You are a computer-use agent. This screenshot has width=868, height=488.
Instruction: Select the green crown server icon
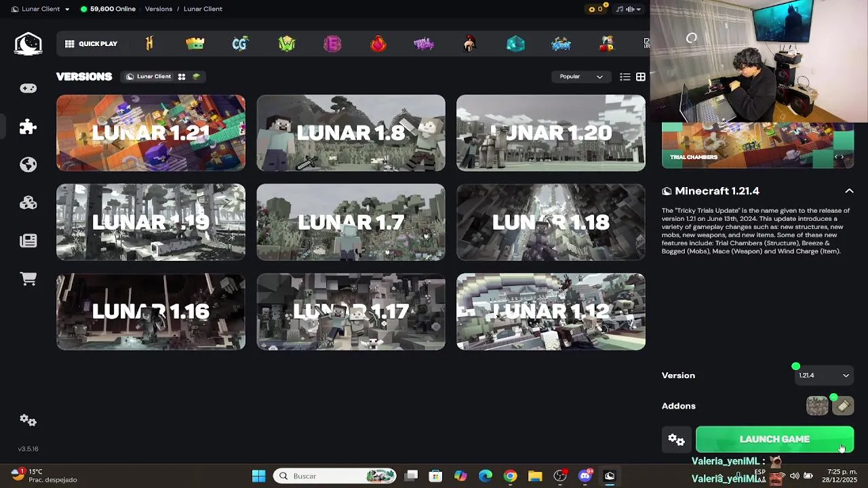pyautogui.click(x=195, y=44)
